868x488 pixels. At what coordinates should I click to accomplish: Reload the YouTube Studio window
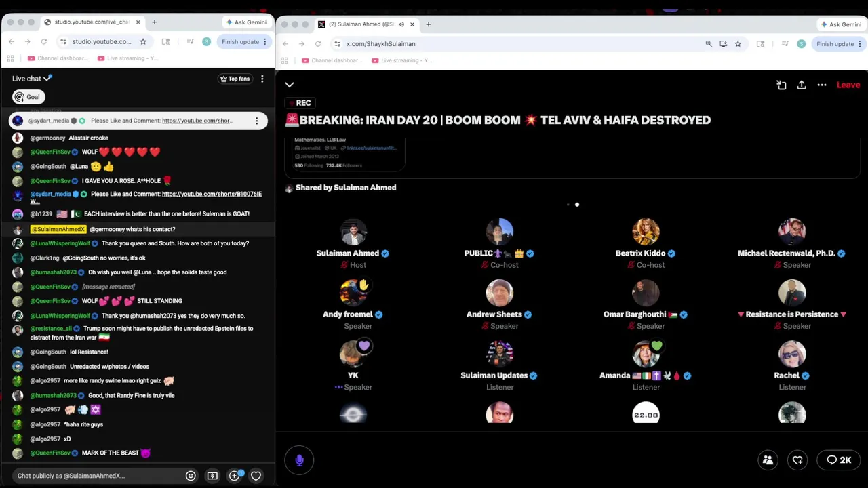pyautogui.click(x=44, y=41)
